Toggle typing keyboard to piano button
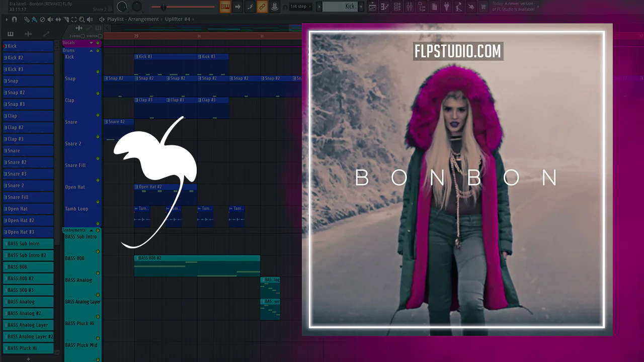Screen dimensions: 644x362 click(225, 7)
